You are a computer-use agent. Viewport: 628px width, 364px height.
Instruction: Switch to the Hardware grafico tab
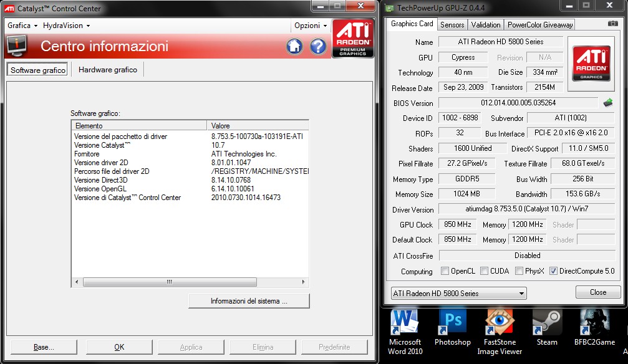click(x=108, y=70)
